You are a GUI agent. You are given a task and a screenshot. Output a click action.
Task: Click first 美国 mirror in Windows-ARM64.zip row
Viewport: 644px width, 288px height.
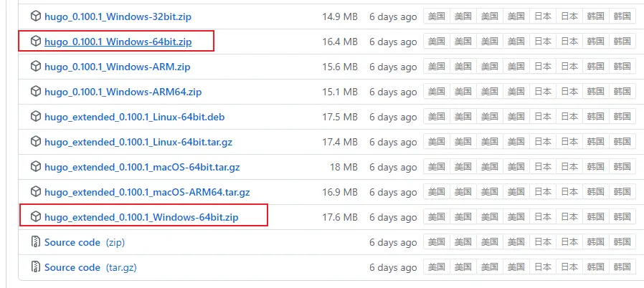(437, 92)
